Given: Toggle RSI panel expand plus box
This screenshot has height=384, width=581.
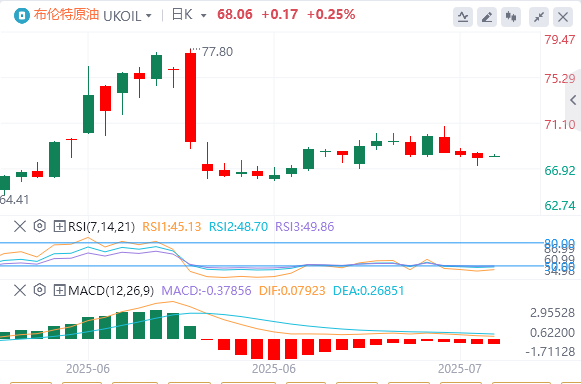Looking at the screenshot, I should click(x=59, y=226).
